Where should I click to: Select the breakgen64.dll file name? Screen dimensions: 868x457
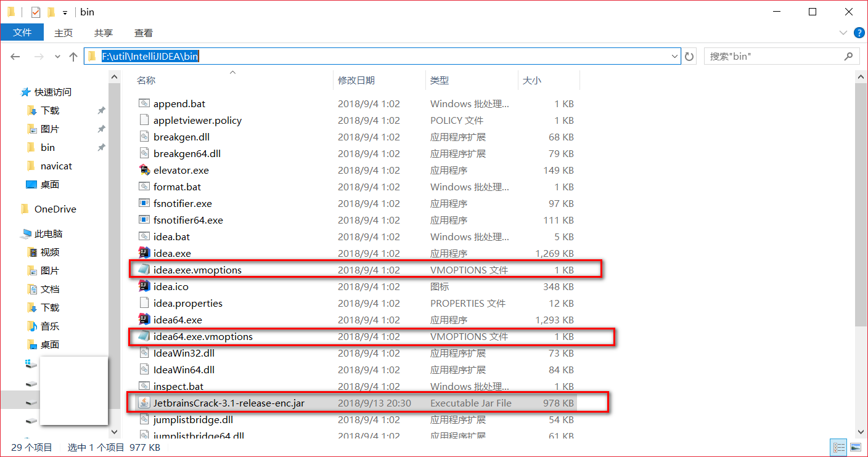tap(187, 153)
